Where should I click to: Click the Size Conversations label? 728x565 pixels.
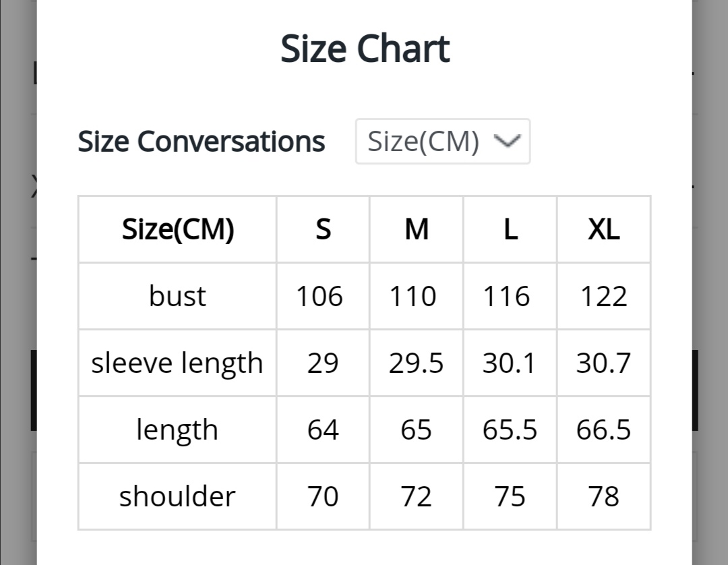tap(201, 141)
